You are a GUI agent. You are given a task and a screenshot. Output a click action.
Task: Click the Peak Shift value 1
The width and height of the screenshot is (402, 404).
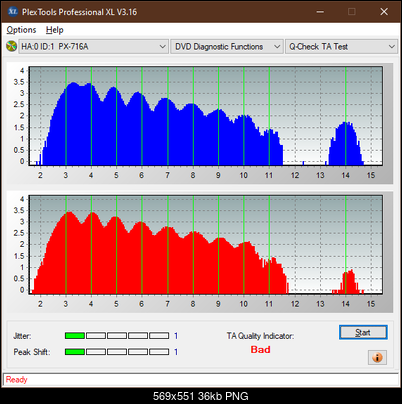(176, 352)
